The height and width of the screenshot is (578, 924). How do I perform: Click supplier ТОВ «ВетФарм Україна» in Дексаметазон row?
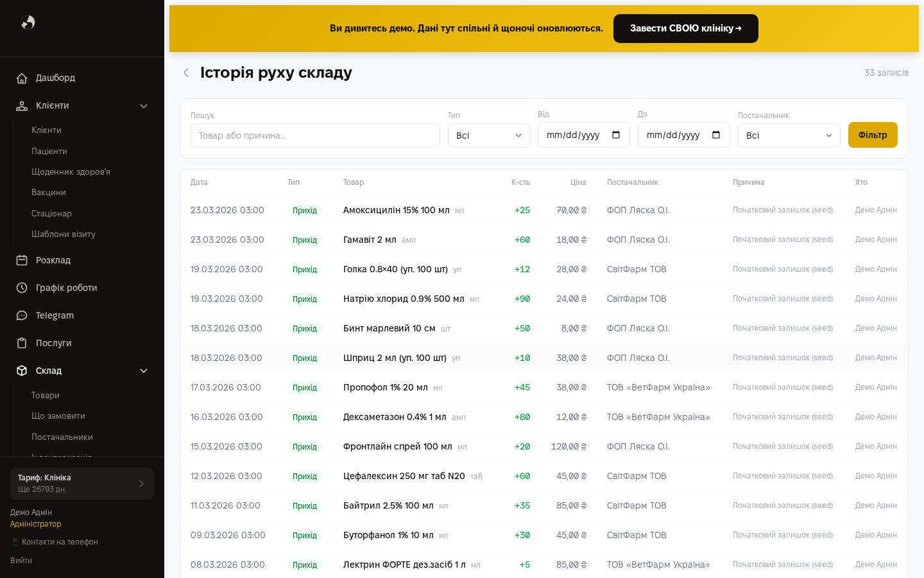point(658,417)
